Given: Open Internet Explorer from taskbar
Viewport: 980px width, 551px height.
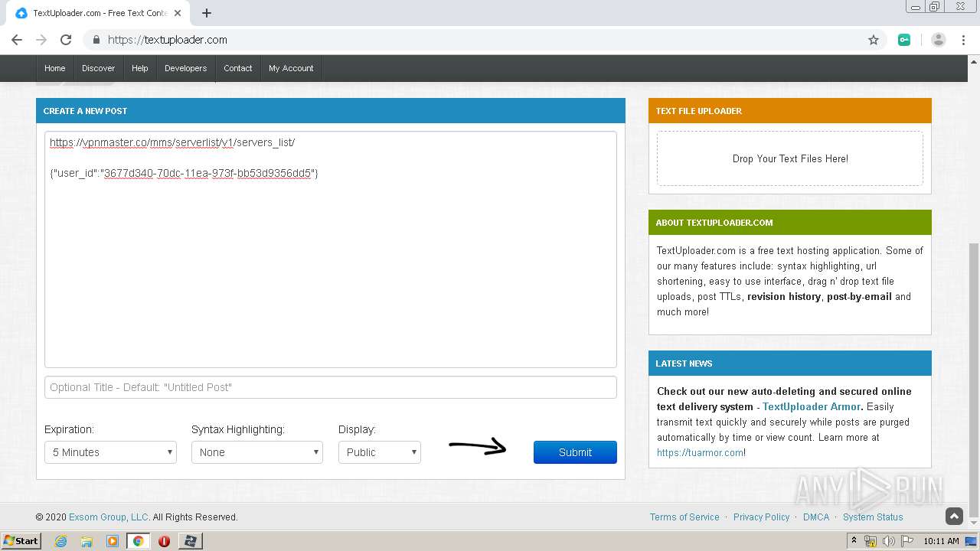Looking at the screenshot, I should 60,541.
